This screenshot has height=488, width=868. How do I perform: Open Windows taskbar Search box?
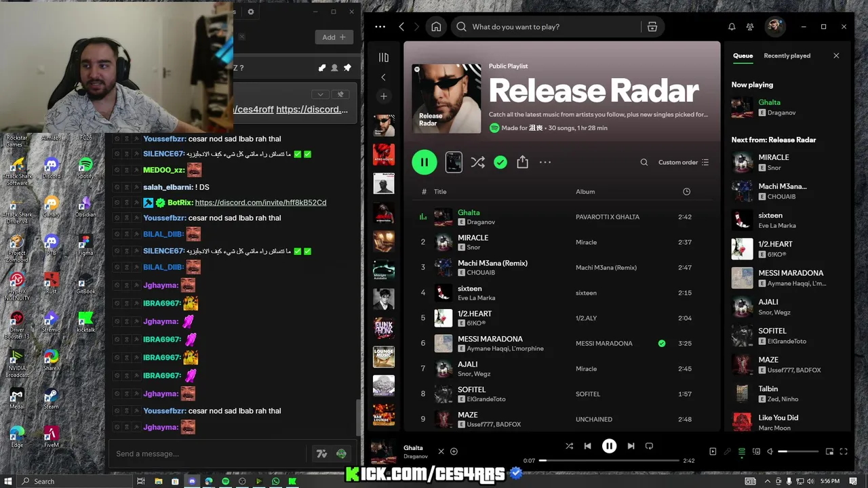(x=75, y=481)
